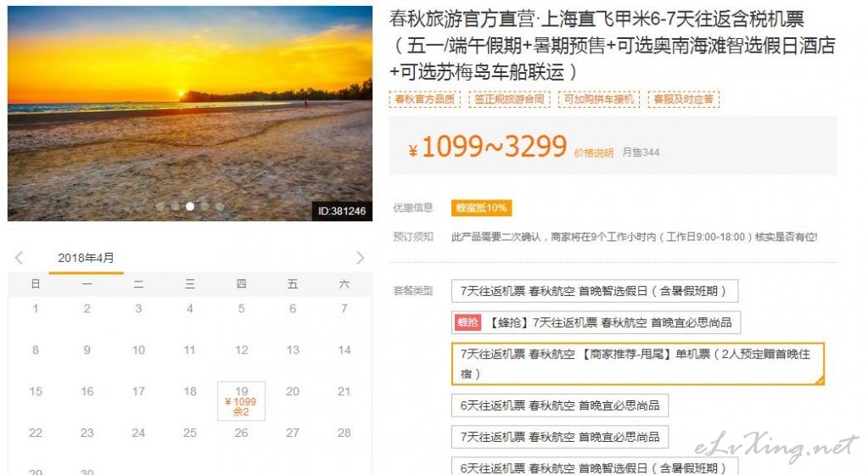Image resolution: width=868 pixels, height=475 pixels.
Task: Choose package 7天往返机票 首晚智选假日(含暑假班期)
Action: (595, 291)
